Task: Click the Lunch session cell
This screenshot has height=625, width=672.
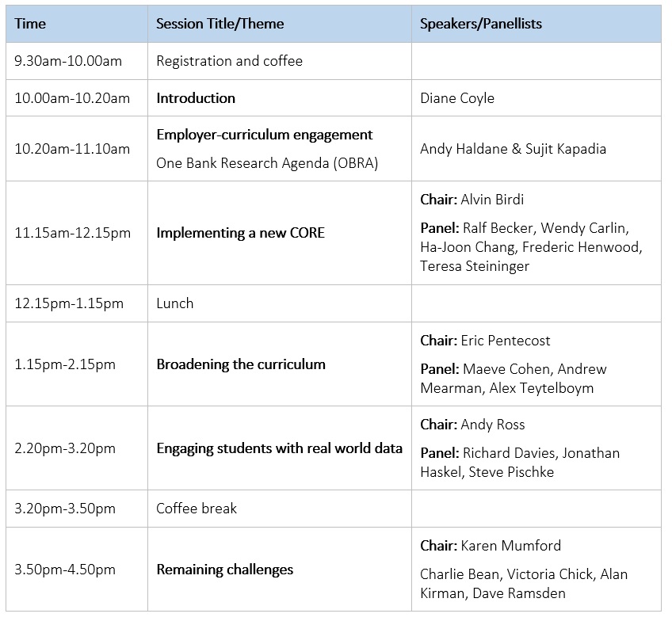Action: tap(174, 303)
